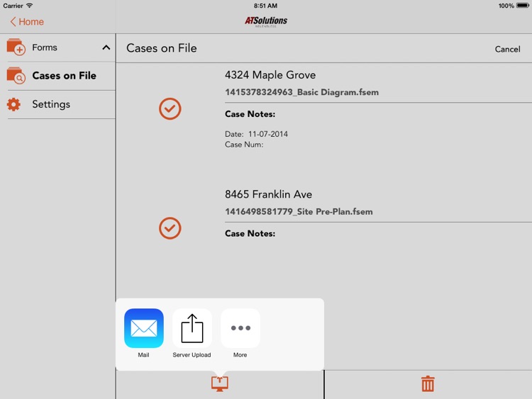Open More share options
Viewport: 532px width, 399px height.
[240, 328]
